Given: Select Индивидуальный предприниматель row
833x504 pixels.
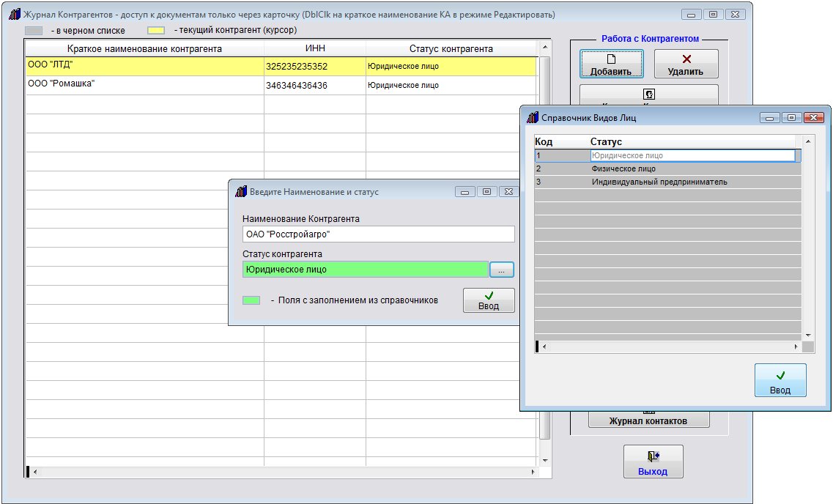Looking at the screenshot, I should pos(659,182).
